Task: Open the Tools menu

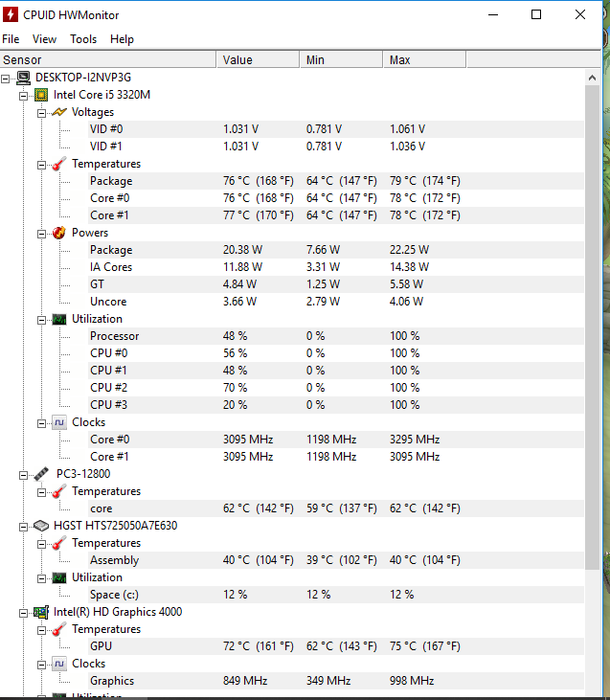Action: click(x=83, y=39)
